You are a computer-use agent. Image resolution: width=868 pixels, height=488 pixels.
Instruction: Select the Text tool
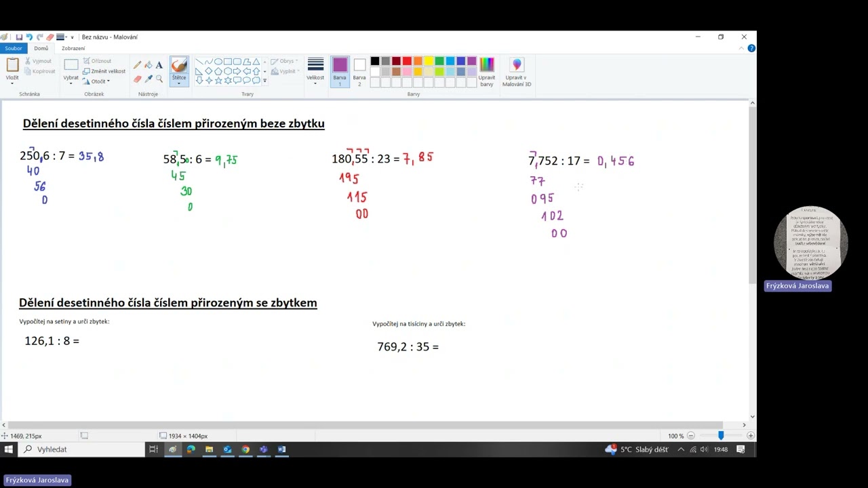(159, 65)
